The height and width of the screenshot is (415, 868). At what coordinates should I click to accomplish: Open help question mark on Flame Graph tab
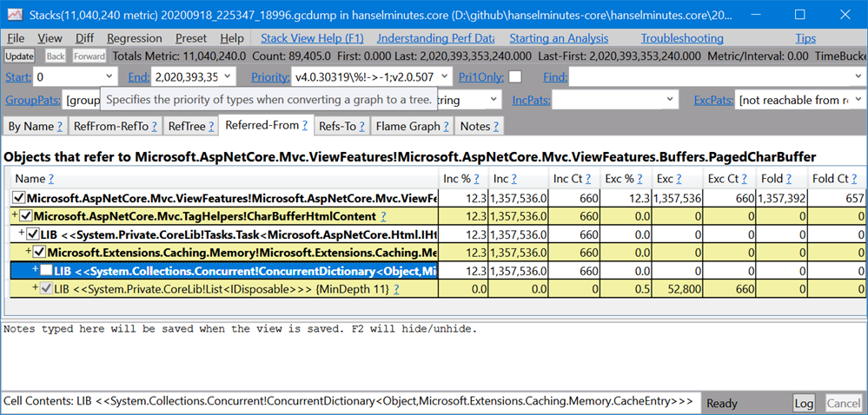pos(446,127)
